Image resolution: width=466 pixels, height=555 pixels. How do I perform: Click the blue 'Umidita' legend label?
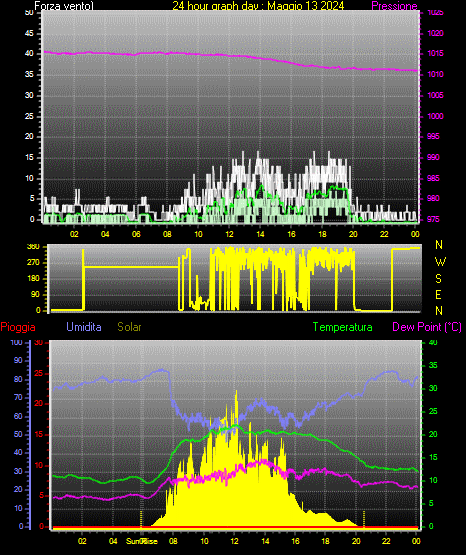84,327
